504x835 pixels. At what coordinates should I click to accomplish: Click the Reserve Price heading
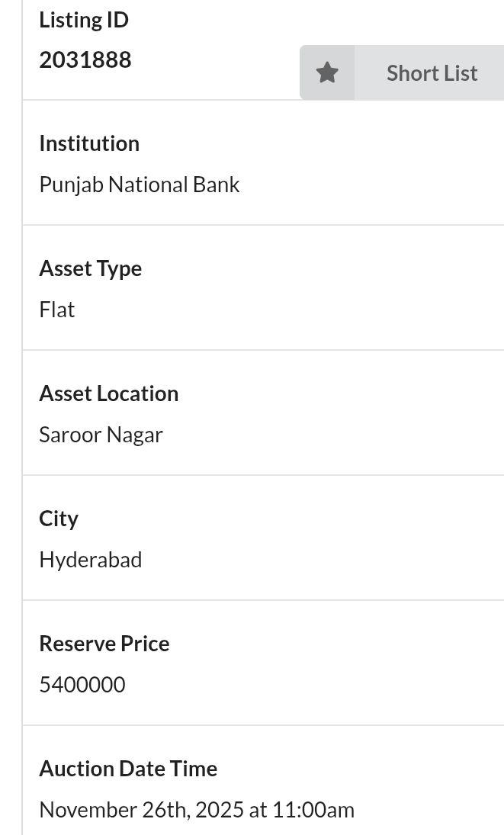click(x=104, y=643)
